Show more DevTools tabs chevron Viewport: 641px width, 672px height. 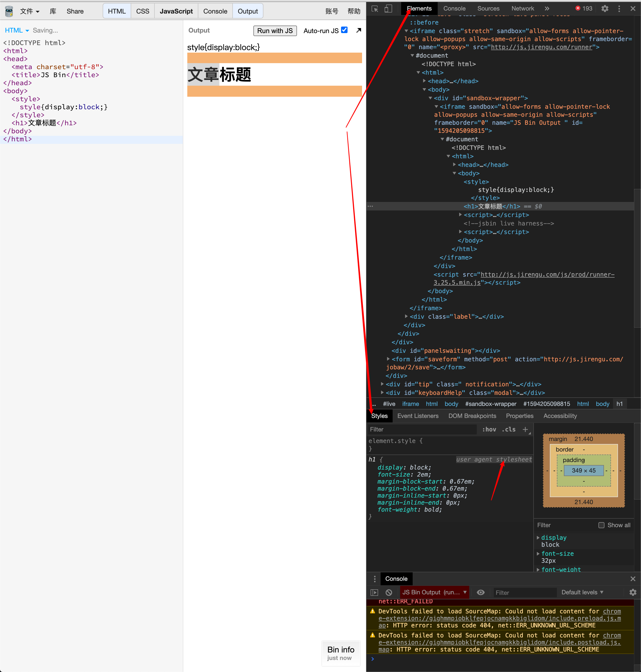coord(547,9)
